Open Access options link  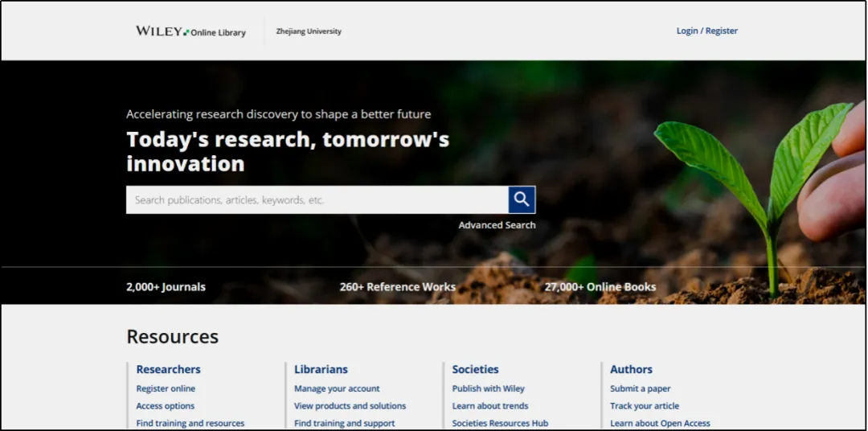166,405
